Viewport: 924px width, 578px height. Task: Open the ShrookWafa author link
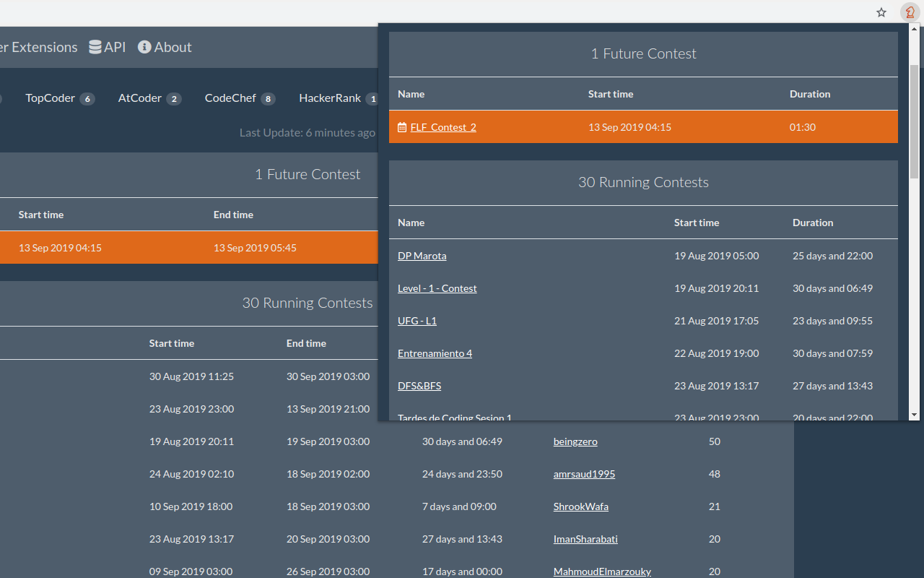click(581, 506)
